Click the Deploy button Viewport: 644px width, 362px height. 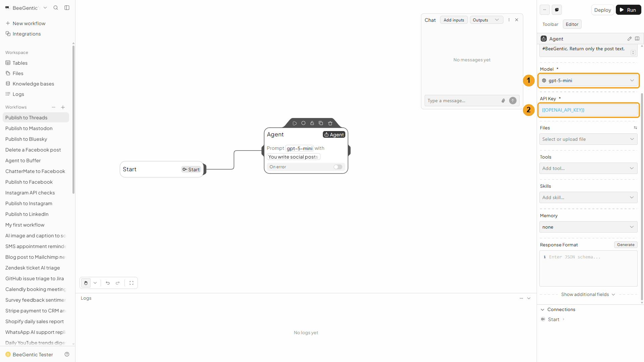[602, 10]
